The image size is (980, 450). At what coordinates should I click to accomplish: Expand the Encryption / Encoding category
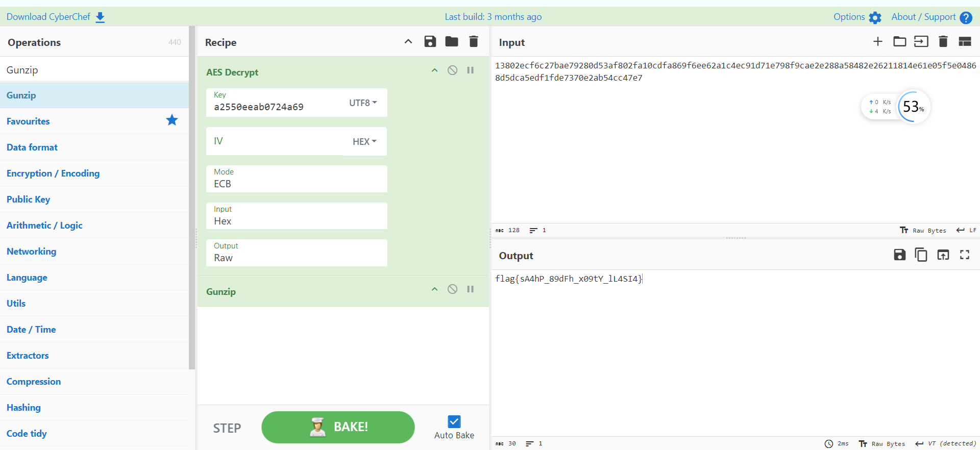94,173
